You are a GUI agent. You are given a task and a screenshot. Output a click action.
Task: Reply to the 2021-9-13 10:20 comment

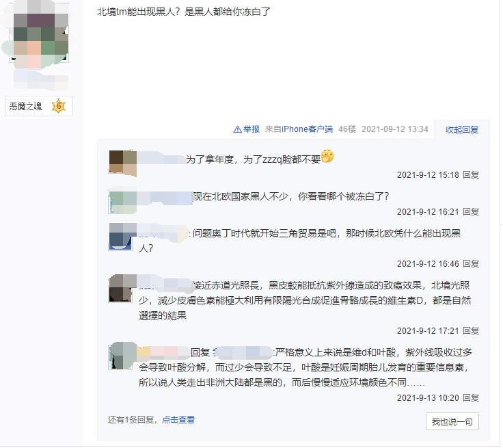click(x=471, y=398)
